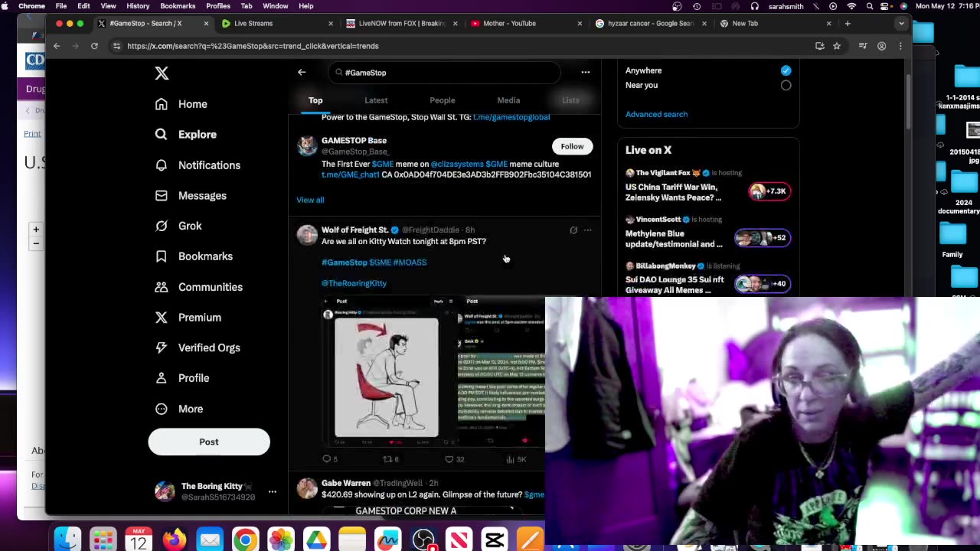Switch to hyzaar cancer Google Search tab

[x=649, y=23]
